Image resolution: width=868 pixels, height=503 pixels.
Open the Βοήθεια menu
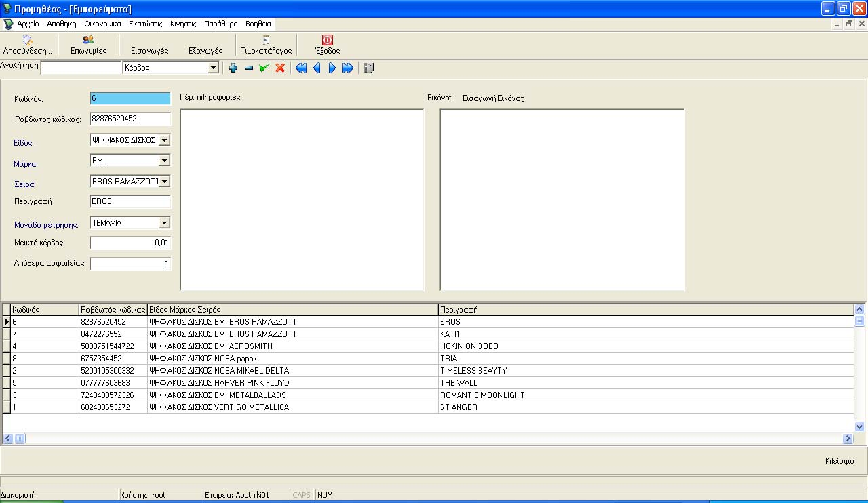pos(258,24)
